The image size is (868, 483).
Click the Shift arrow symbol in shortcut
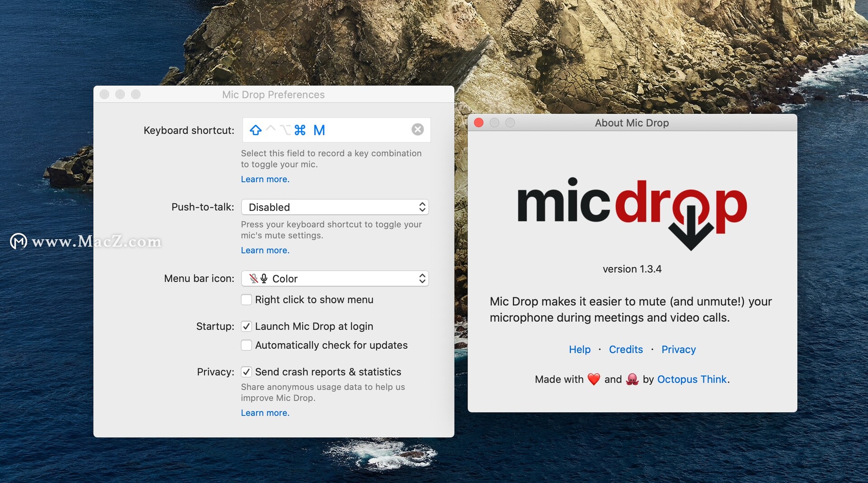255,130
